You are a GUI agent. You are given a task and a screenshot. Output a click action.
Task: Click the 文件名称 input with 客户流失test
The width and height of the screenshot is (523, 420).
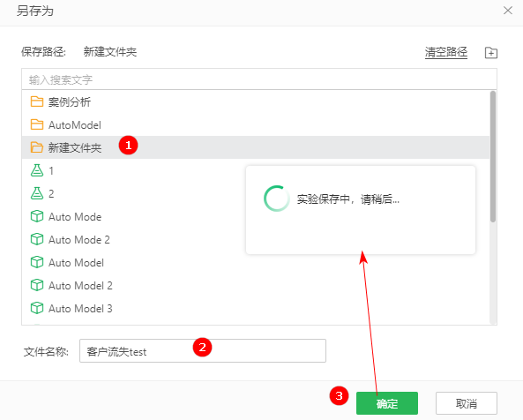click(203, 350)
